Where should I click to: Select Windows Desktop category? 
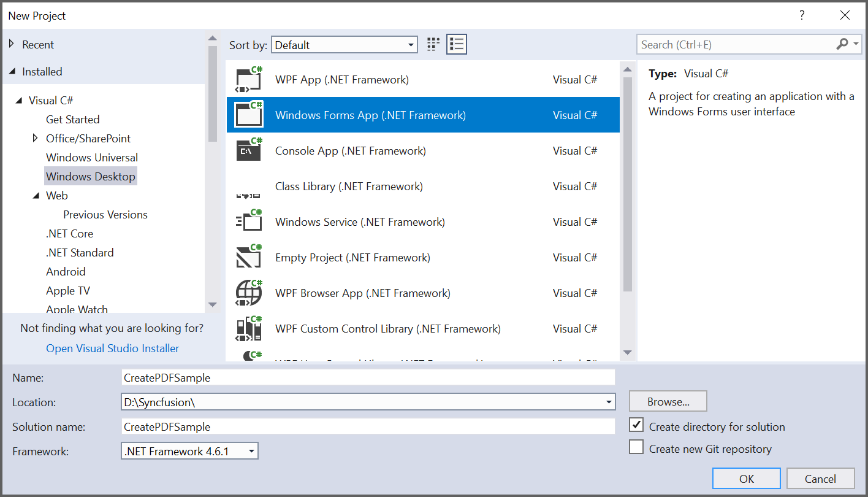(x=90, y=176)
